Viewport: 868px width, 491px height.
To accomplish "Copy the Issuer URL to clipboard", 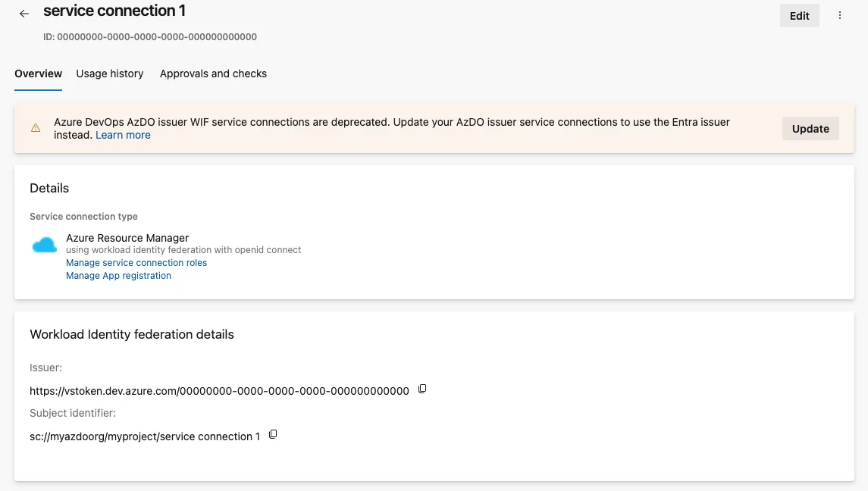I will [x=422, y=389].
